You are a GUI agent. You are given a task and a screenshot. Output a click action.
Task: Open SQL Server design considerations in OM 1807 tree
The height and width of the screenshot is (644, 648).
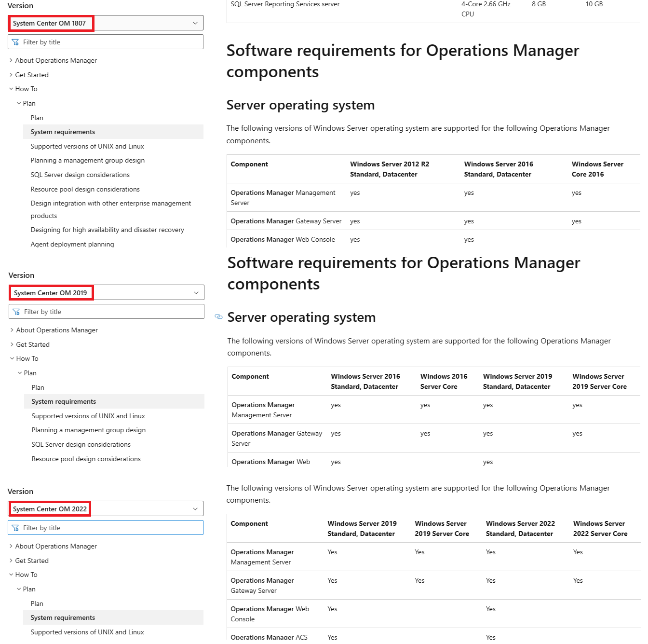tap(80, 175)
